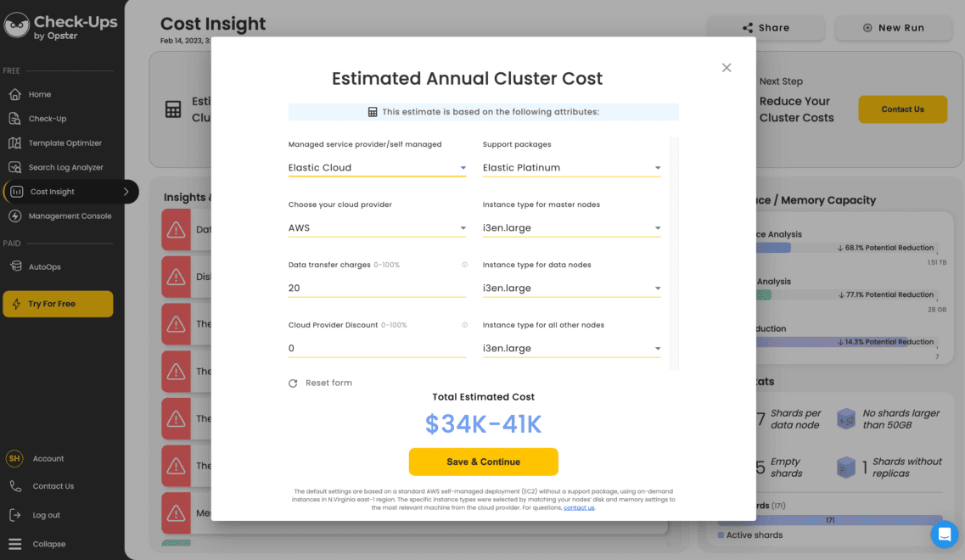The height and width of the screenshot is (560, 965).
Task: Click the Home icon in sidebar
Action: 14,94
